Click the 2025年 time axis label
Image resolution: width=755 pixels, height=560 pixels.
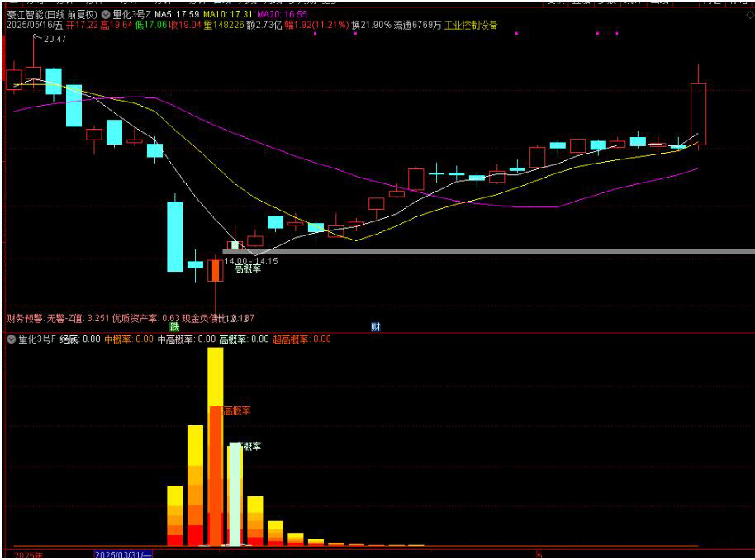point(28,555)
